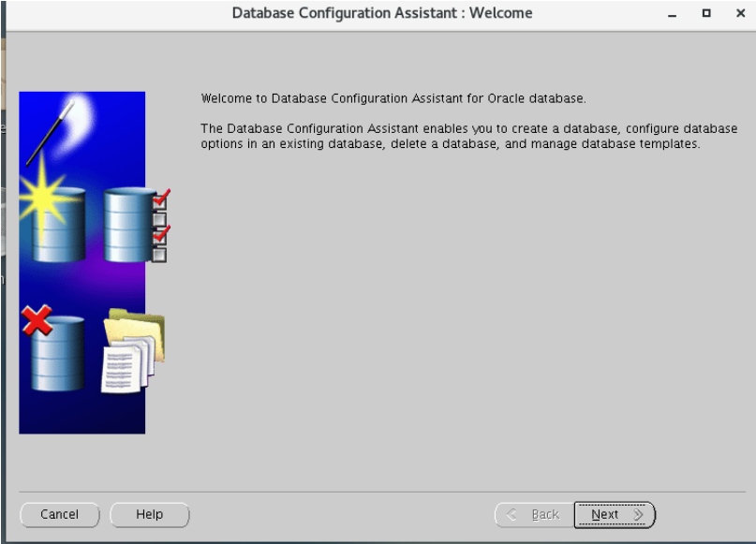Open the Help dialog
This screenshot has width=756, height=544.
[150, 515]
